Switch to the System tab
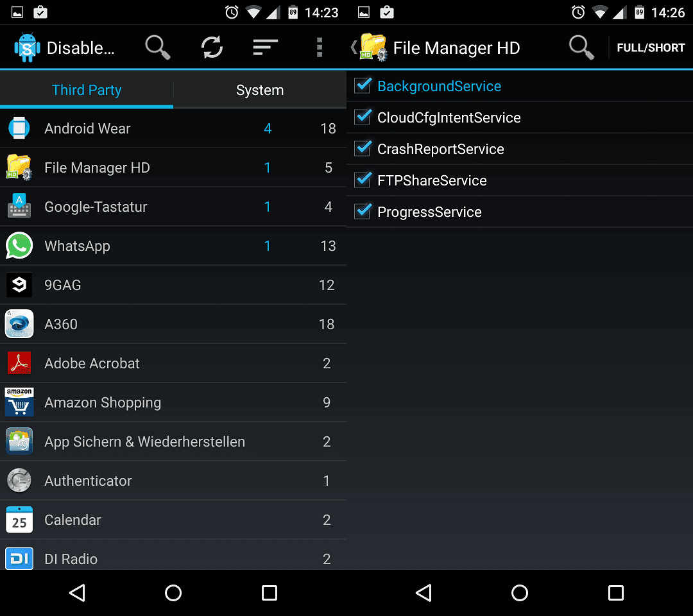 tap(260, 90)
